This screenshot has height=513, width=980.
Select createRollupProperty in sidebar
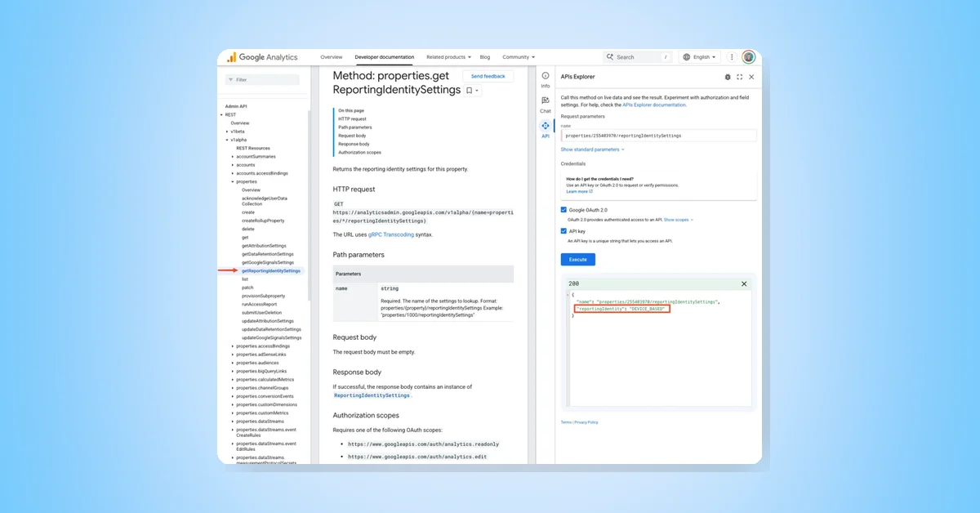263,221
